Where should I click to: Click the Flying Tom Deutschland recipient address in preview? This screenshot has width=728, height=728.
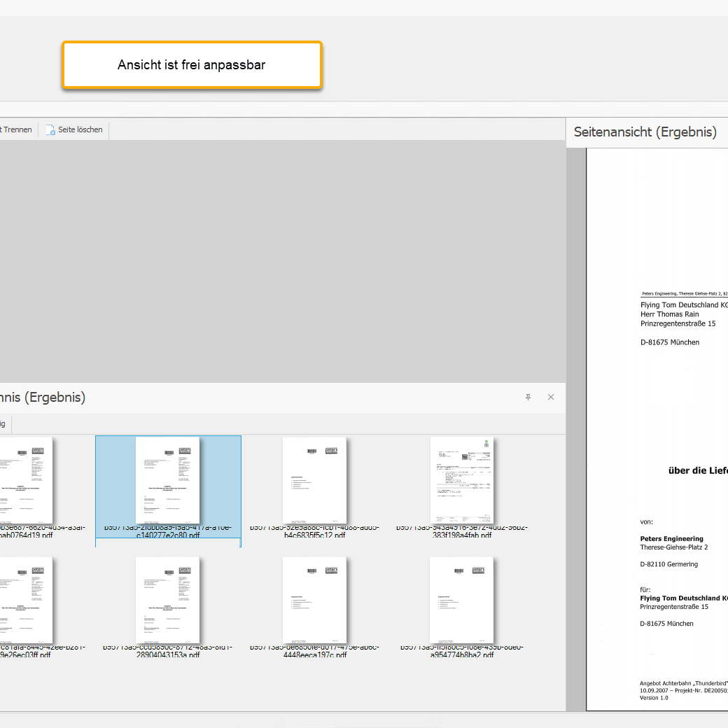click(x=682, y=323)
